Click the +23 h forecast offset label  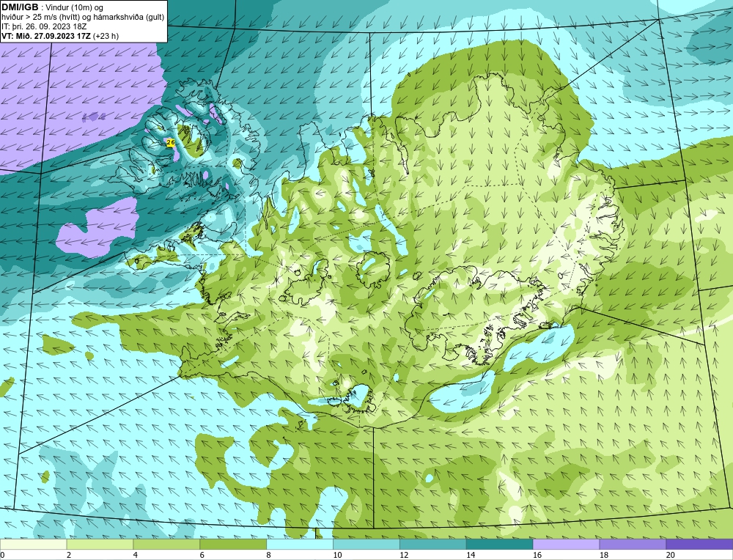pyautogui.click(x=106, y=36)
